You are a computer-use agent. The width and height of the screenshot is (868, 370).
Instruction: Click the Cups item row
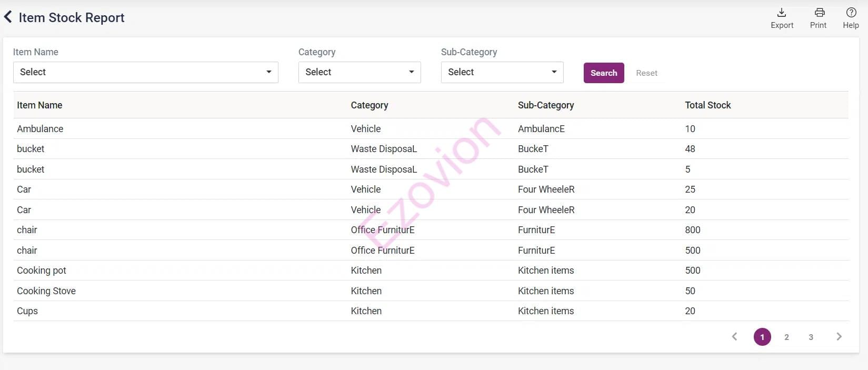click(x=27, y=311)
